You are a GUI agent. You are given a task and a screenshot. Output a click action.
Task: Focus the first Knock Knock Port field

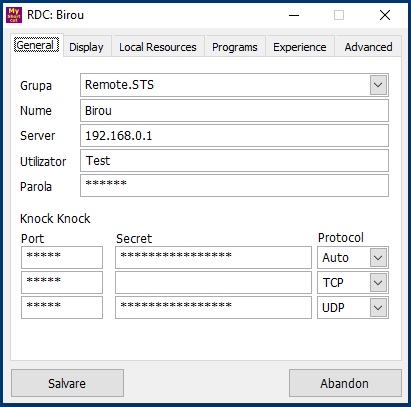click(x=62, y=257)
